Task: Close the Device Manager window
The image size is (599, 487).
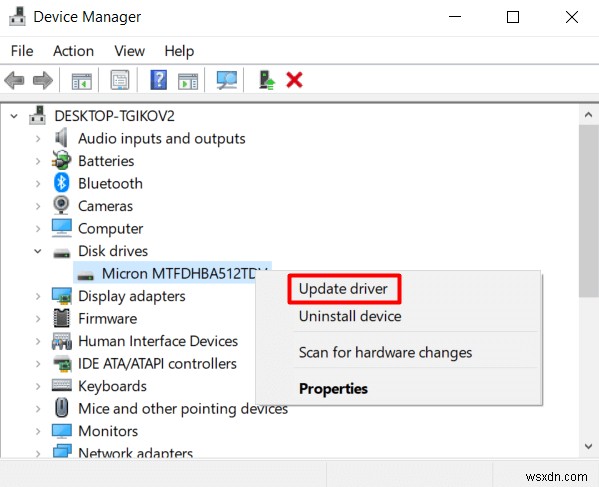Action: pyautogui.click(x=571, y=17)
